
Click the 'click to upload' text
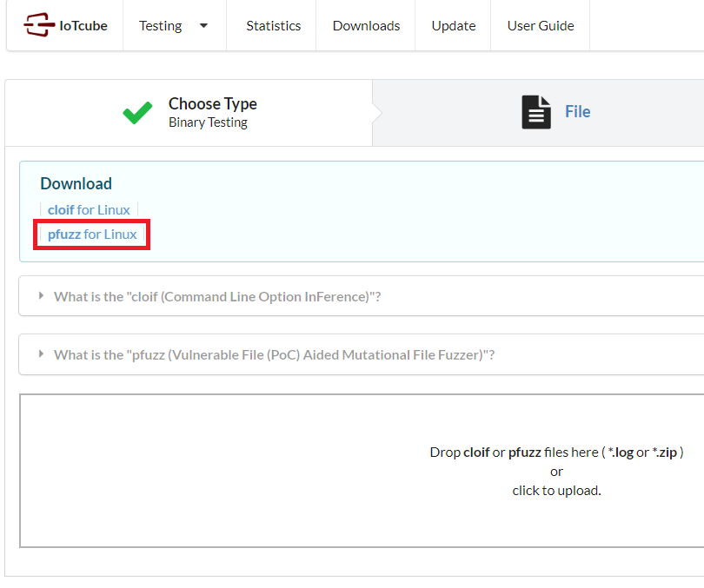click(556, 491)
